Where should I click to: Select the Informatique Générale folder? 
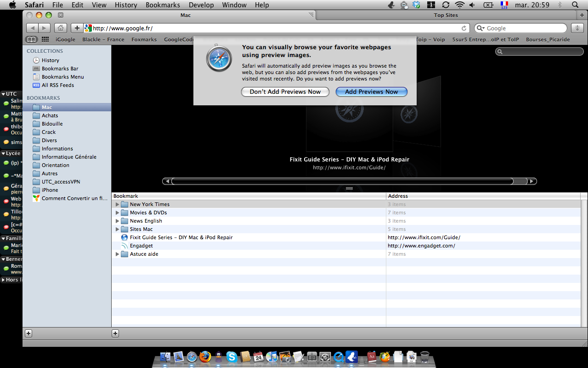[67, 157]
